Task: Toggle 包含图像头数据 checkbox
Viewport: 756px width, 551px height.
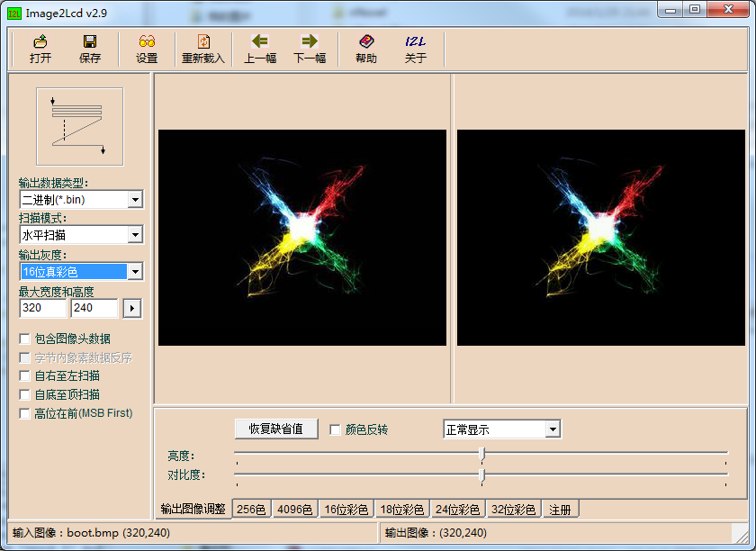Action: (24, 339)
